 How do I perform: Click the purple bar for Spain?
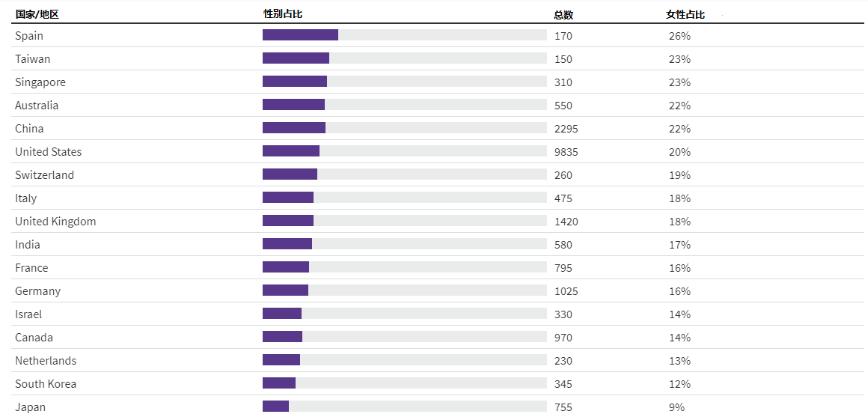[x=300, y=35]
